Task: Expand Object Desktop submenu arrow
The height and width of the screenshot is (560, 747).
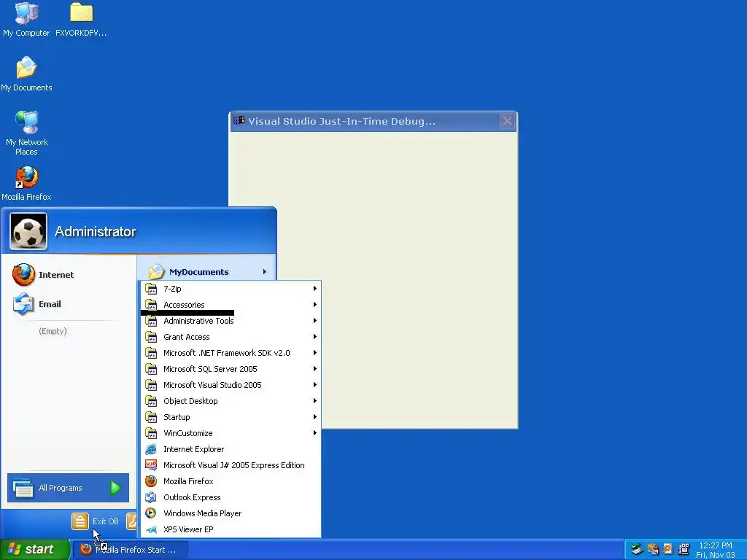Action: (x=315, y=401)
